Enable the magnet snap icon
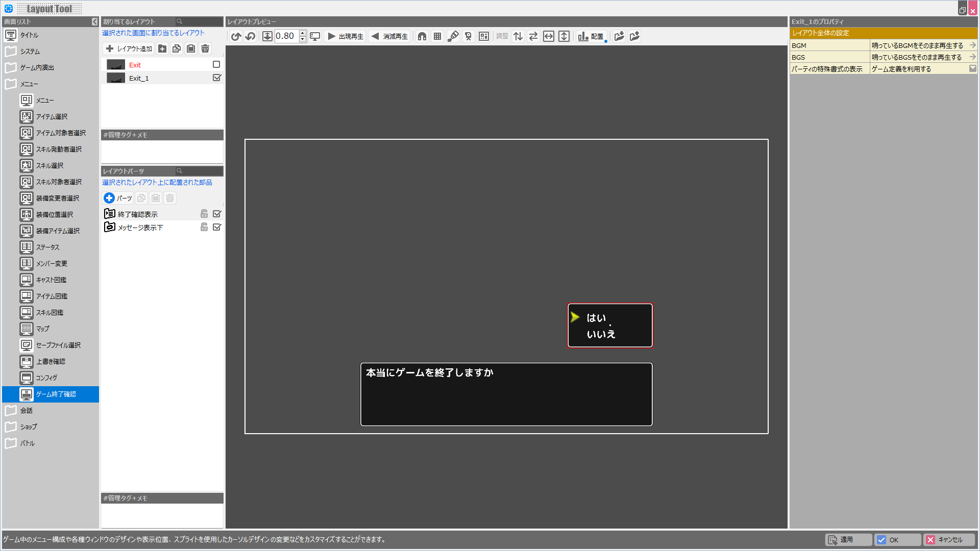Image resolution: width=980 pixels, height=551 pixels. 422,36
